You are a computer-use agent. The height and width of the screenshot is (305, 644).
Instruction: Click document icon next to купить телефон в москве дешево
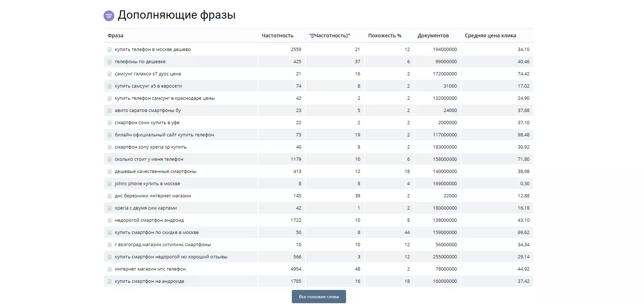(110, 50)
